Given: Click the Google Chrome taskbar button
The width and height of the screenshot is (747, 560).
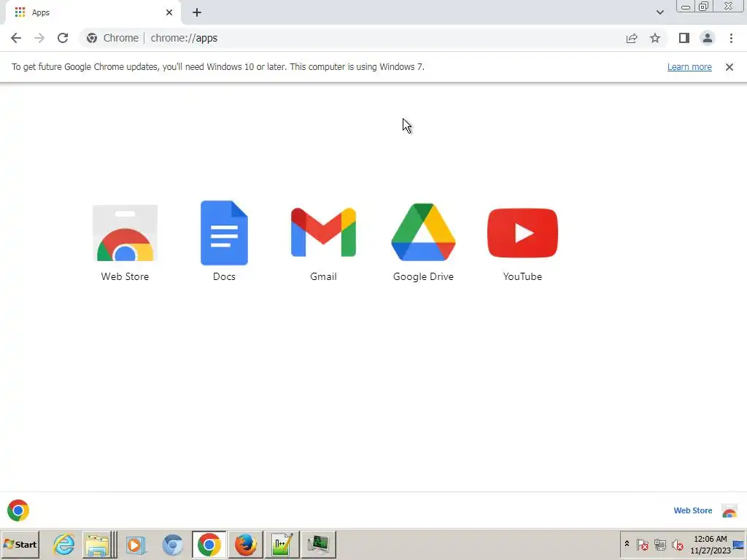Looking at the screenshot, I should click(209, 544).
